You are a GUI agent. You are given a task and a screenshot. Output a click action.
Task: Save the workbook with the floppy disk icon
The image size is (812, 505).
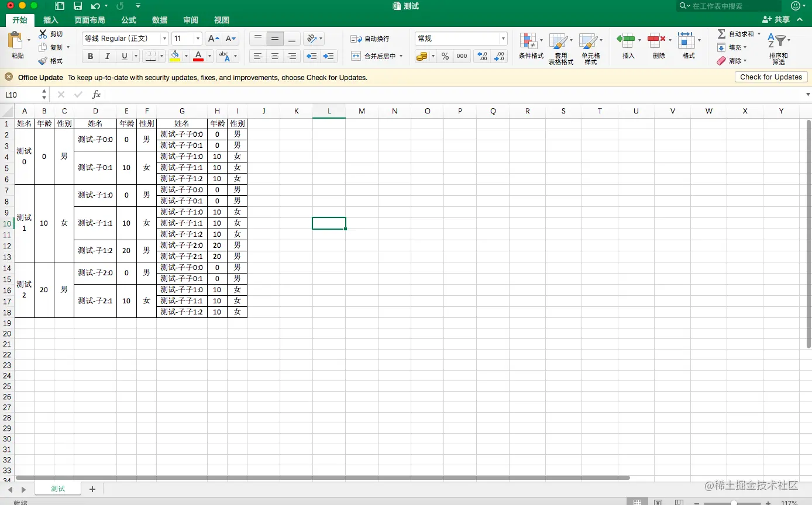78,6
